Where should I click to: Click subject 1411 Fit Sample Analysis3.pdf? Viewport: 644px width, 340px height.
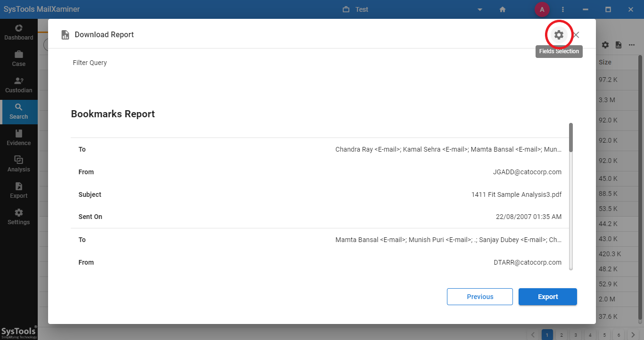point(516,194)
